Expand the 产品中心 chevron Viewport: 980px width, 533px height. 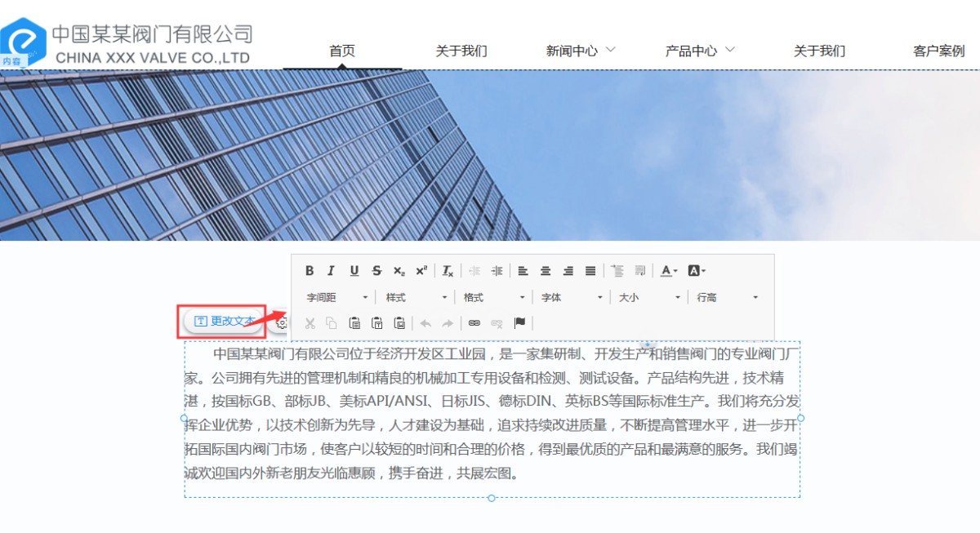click(729, 50)
